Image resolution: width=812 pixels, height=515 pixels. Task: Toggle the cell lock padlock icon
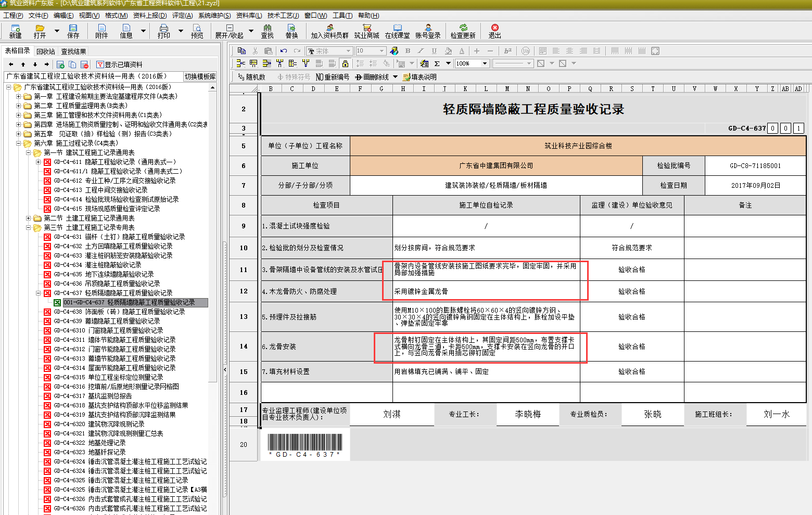[x=345, y=63]
